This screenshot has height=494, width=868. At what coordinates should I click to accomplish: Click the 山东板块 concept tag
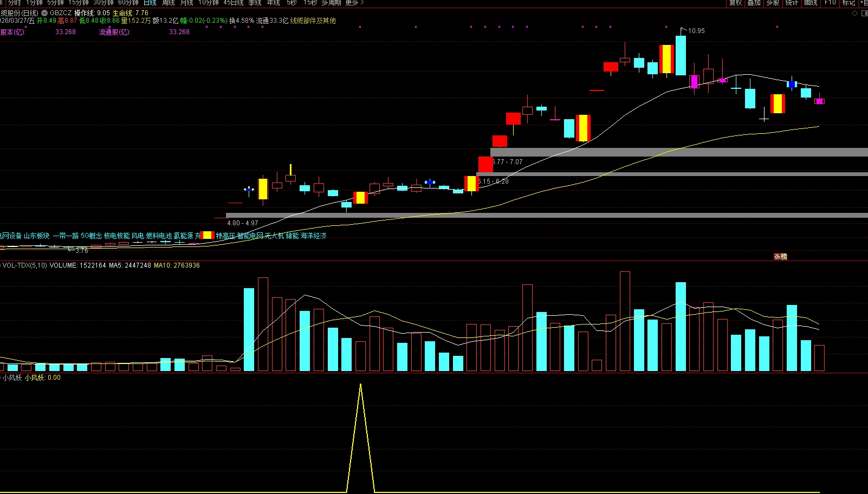tap(37, 236)
